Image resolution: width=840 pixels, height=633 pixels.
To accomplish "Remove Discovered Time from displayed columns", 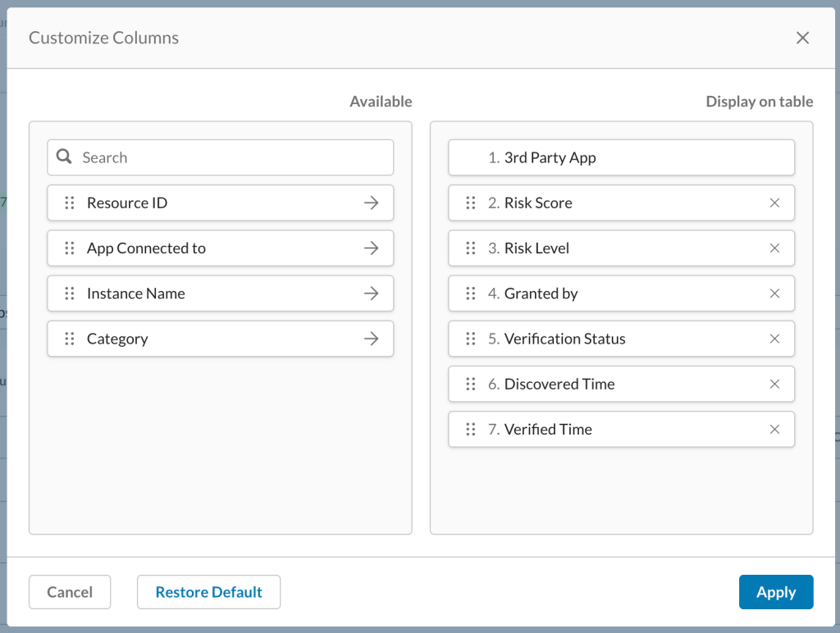I will pyautogui.click(x=774, y=384).
